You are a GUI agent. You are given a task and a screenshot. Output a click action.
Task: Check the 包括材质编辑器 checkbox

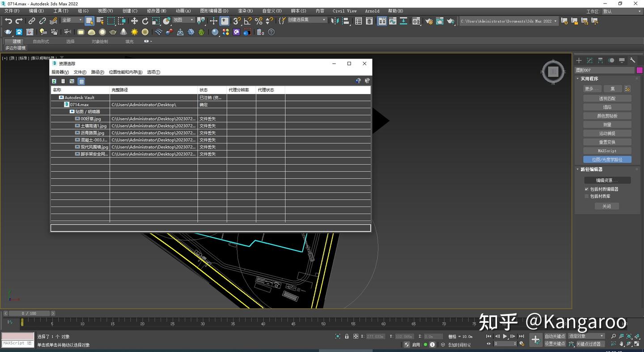point(587,189)
